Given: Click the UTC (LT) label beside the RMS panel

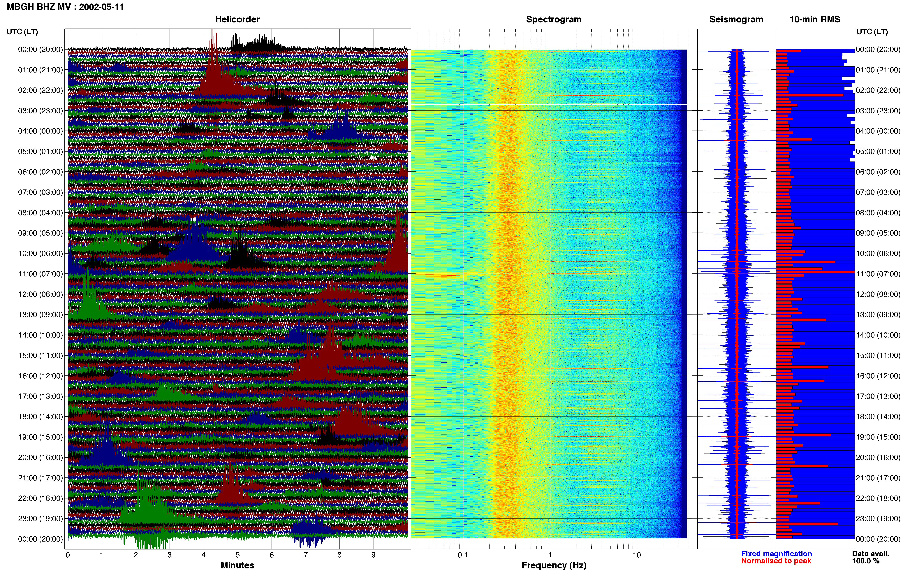Looking at the screenshot, I should [x=872, y=32].
